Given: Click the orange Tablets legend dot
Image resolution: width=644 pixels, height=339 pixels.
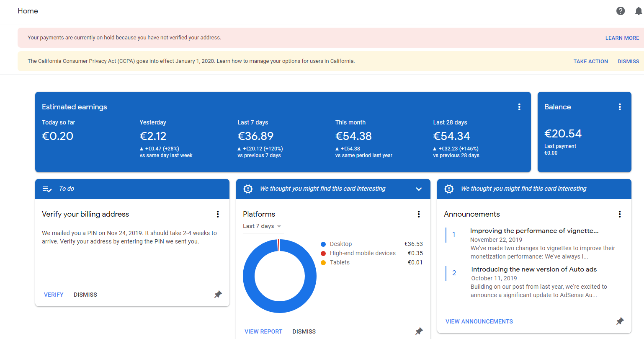Looking at the screenshot, I should (323, 263).
